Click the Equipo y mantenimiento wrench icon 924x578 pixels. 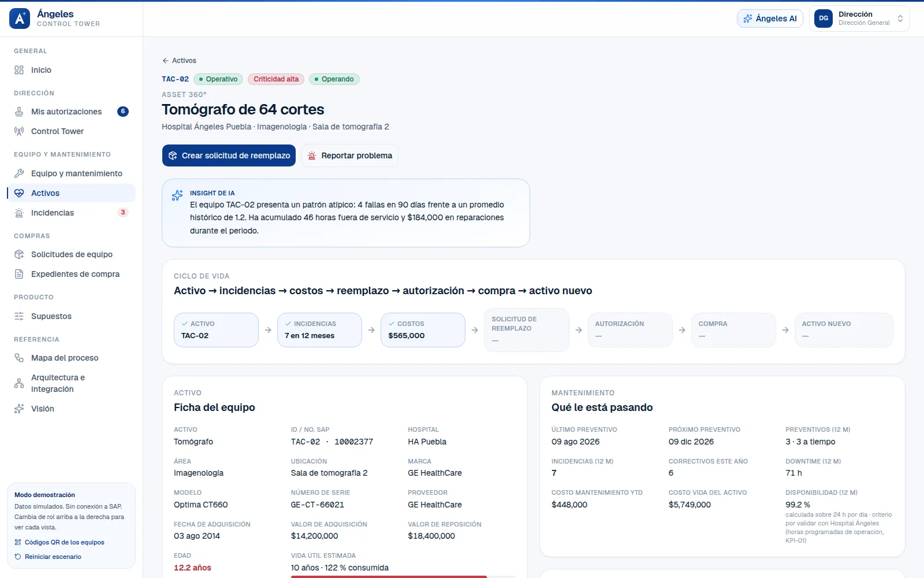tap(19, 173)
